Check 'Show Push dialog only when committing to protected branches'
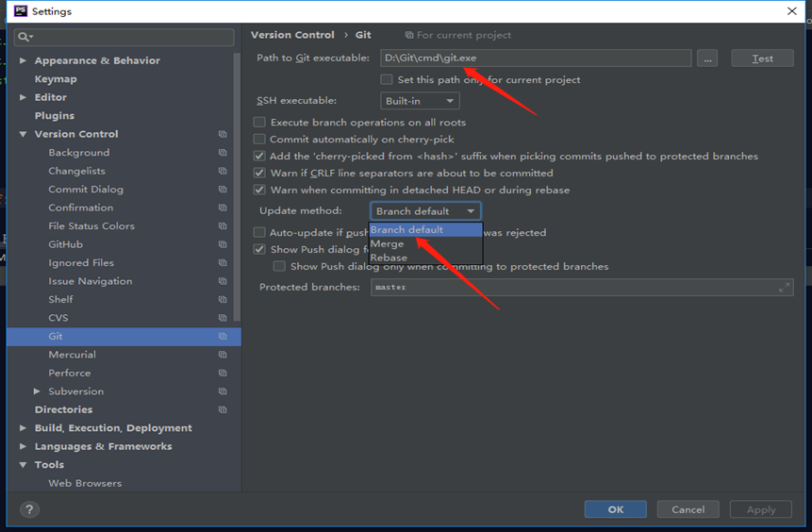Viewport: 812px width, 532px height. click(279, 266)
